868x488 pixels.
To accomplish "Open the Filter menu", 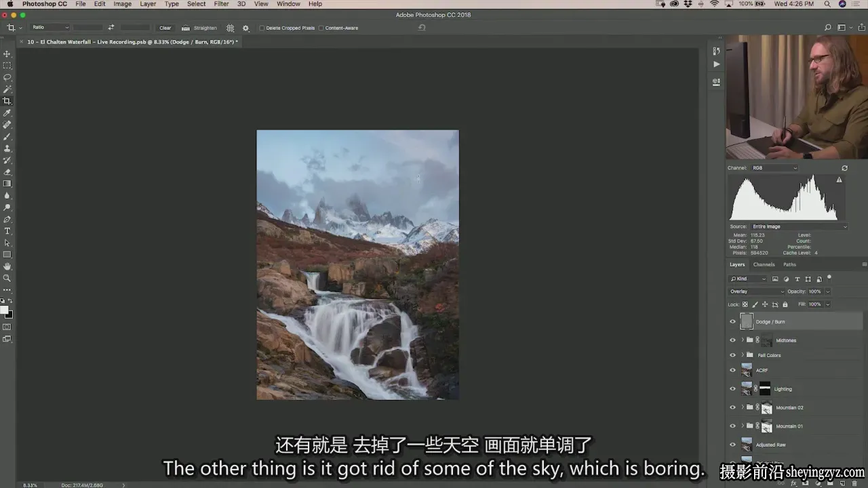I will (x=221, y=4).
